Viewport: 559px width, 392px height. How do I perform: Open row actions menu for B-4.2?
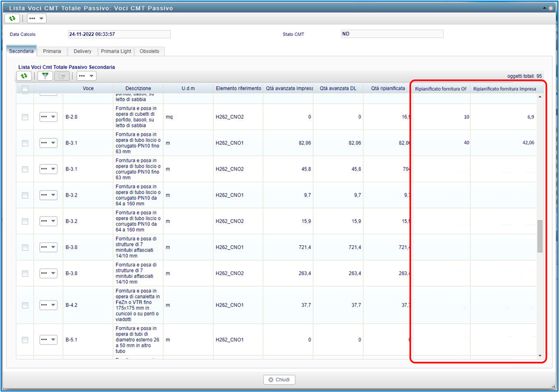click(48, 305)
